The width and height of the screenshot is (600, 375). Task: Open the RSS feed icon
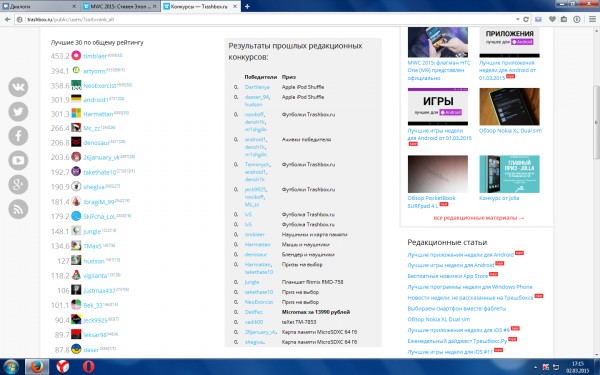(18, 209)
